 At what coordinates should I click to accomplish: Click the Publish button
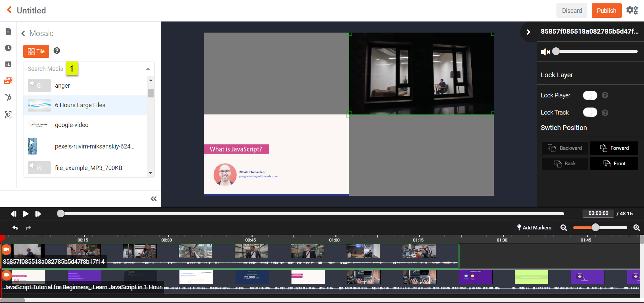(606, 11)
